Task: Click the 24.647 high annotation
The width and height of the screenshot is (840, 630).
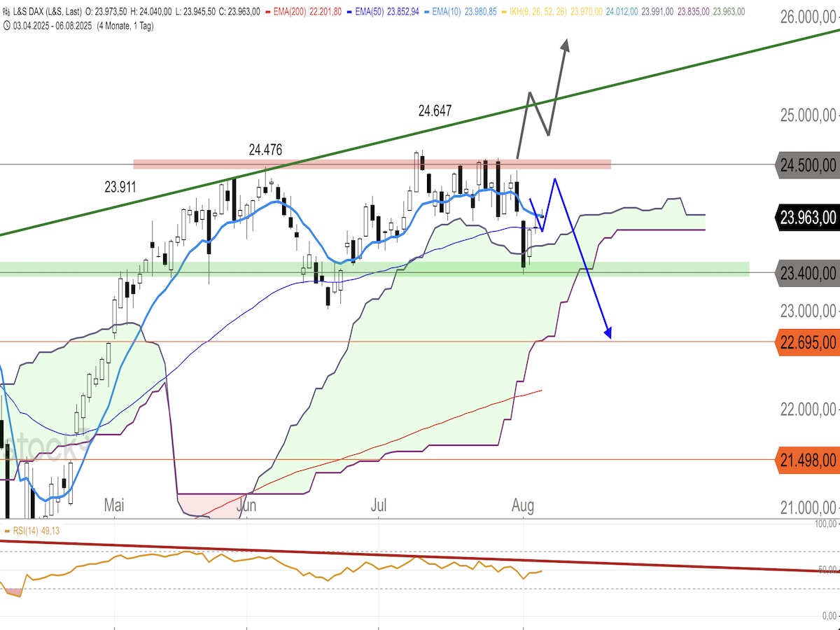Action: [x=435, y=111]
